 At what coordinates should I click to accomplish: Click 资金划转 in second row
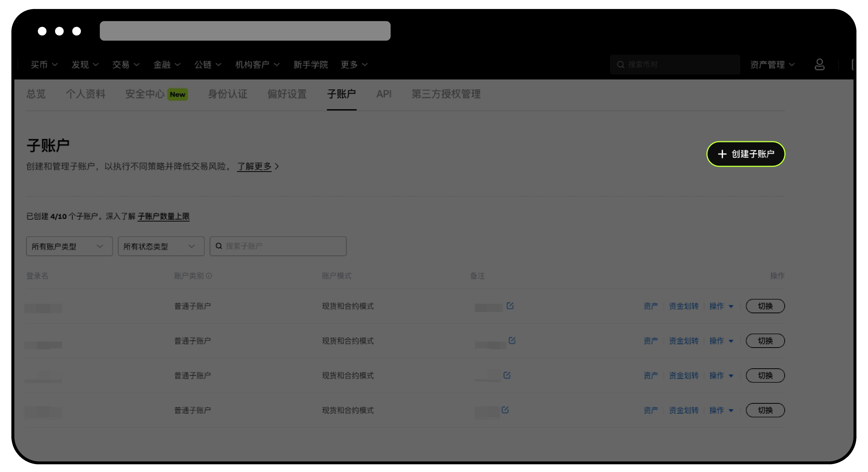click(684, 341)
